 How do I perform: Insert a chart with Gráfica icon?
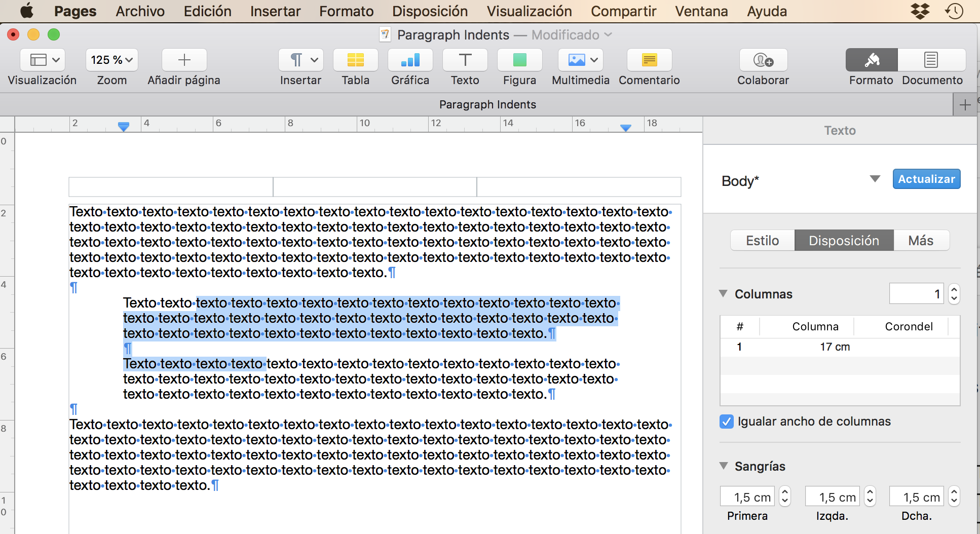pyautogui.click(x=410, y=60)
